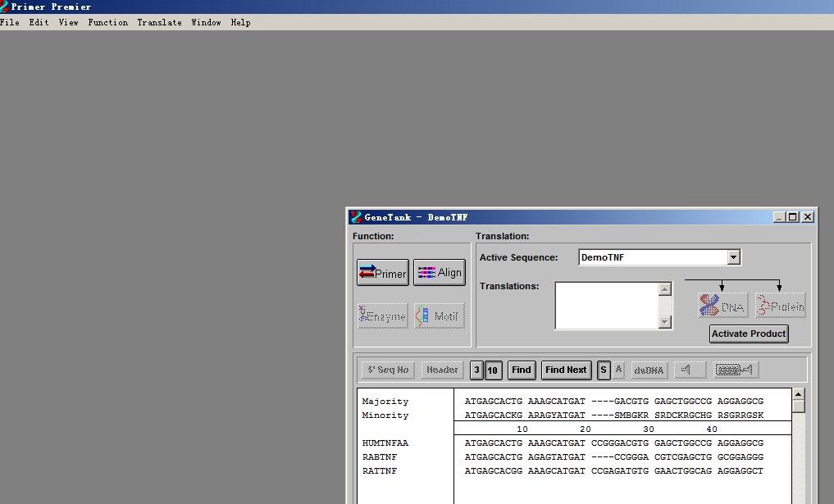Minimize the GeneTank window

coord(779,217)
